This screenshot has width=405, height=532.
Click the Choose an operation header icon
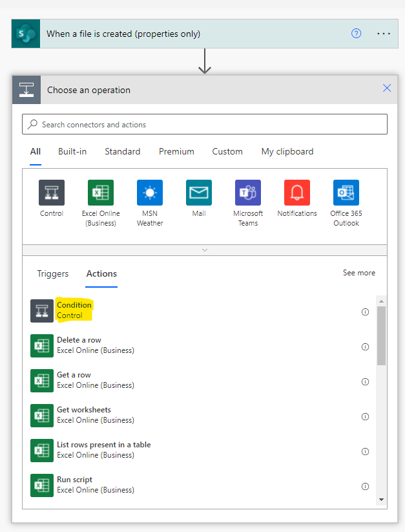[26, 90]
